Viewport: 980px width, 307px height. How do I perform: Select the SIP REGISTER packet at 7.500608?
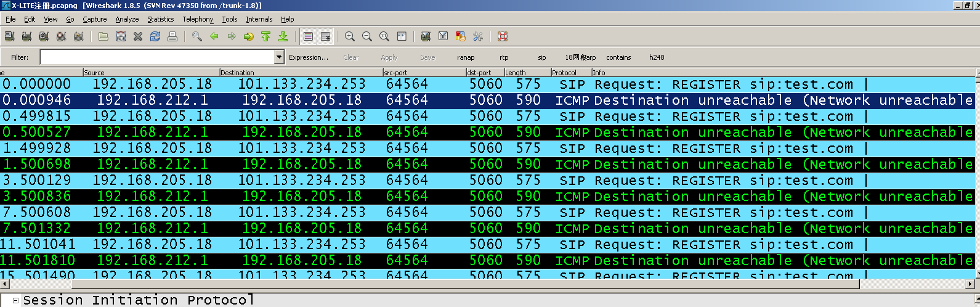pyautogui.click(x=487, y=212)
